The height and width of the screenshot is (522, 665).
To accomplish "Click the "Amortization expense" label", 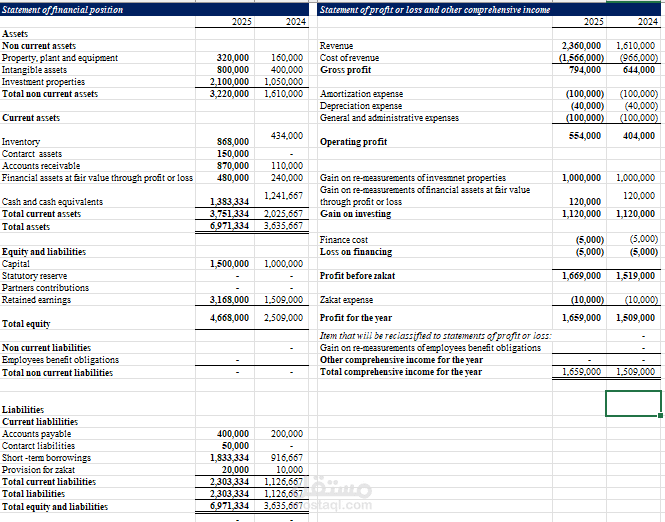I will [x=361, y=94].
